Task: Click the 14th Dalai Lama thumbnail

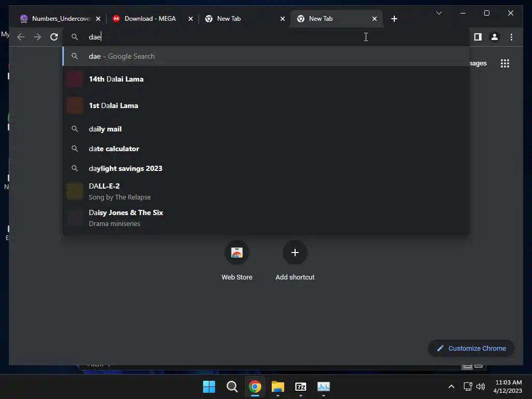Action: coord(75,79)
